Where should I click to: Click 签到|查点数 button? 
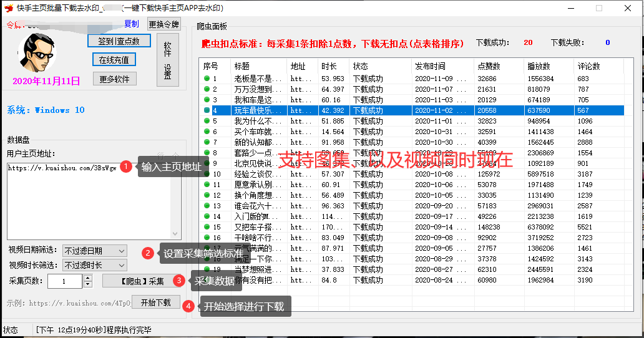[x=119, y=41]
